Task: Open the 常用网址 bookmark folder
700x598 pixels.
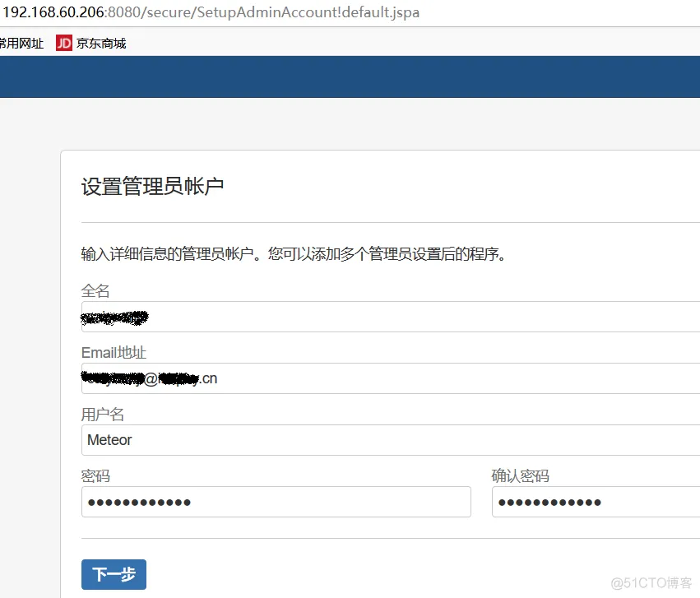Action: click(x=21, y=44)
